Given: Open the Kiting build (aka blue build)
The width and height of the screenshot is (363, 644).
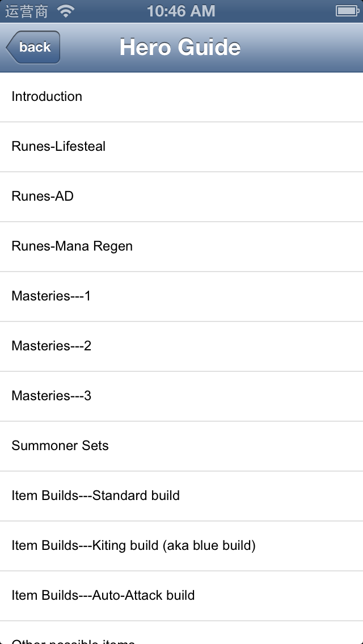Looking at the screenshot, I should (x=181, y=546).
